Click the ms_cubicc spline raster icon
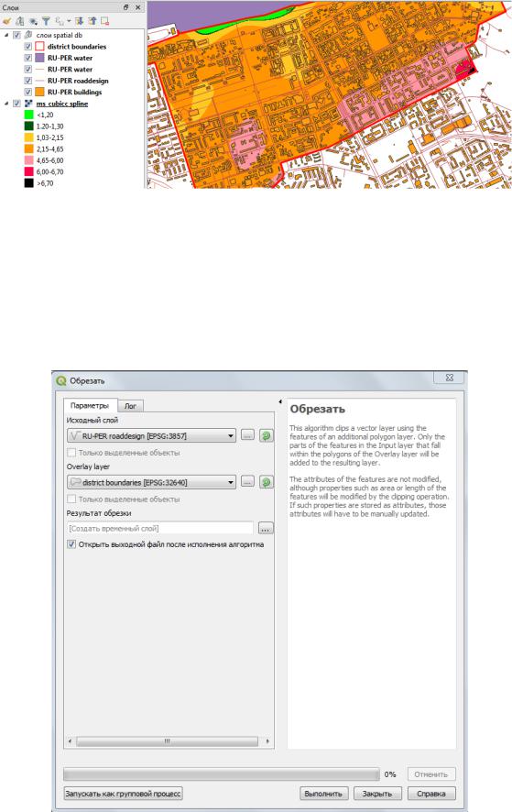 (28, 104)
